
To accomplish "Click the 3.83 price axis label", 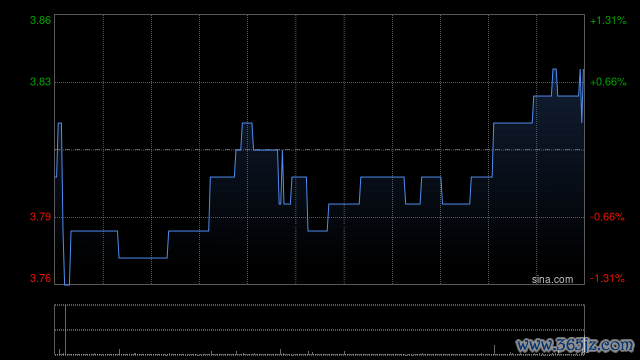I will 40,82.
